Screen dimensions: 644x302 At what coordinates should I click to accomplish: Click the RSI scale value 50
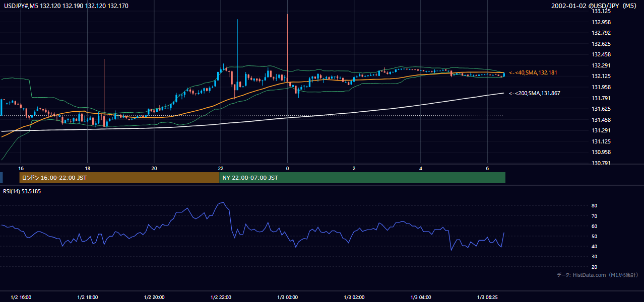coord(594,236)
